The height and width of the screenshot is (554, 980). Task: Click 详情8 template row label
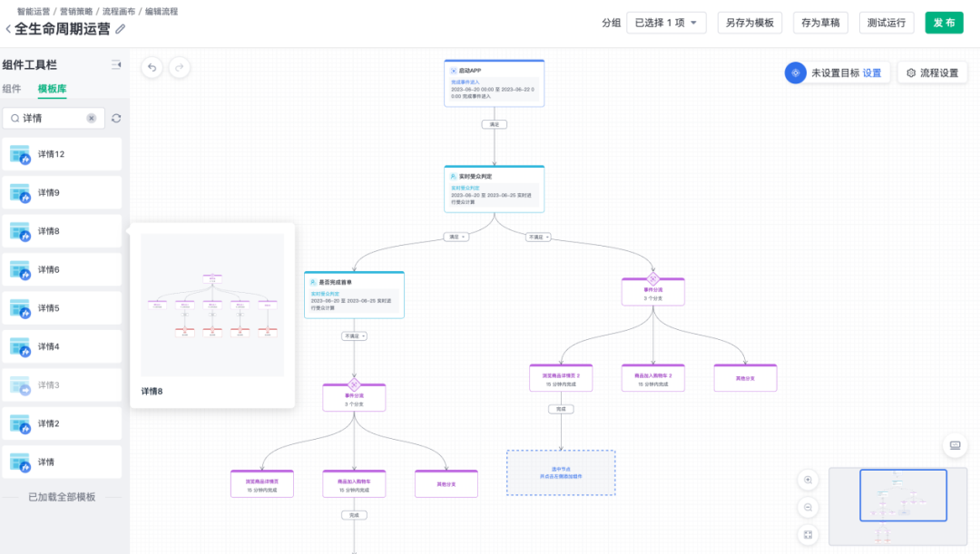[x=49, y=231]
